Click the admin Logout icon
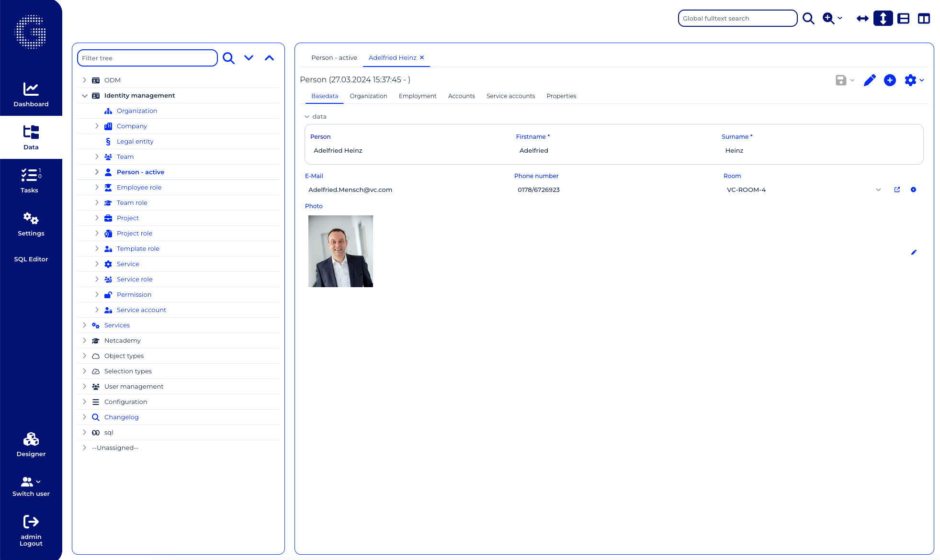The width and height of the screenshot is (940, 560). 31,521
